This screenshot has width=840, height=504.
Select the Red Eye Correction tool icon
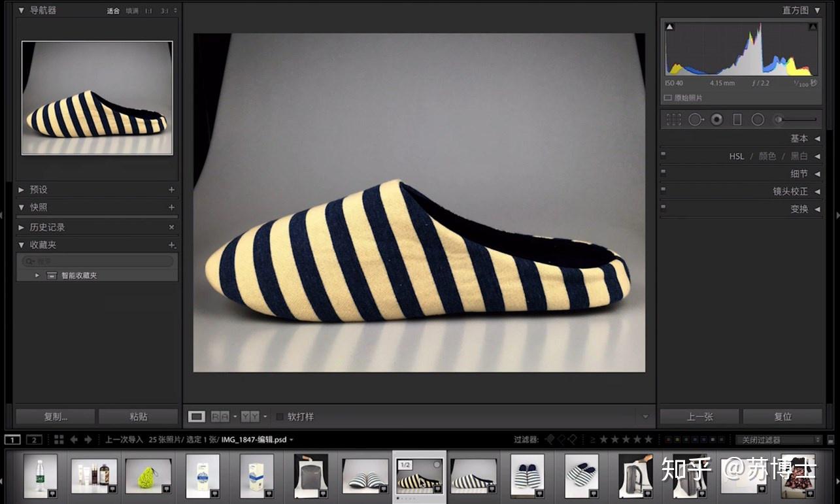(717, 120)
